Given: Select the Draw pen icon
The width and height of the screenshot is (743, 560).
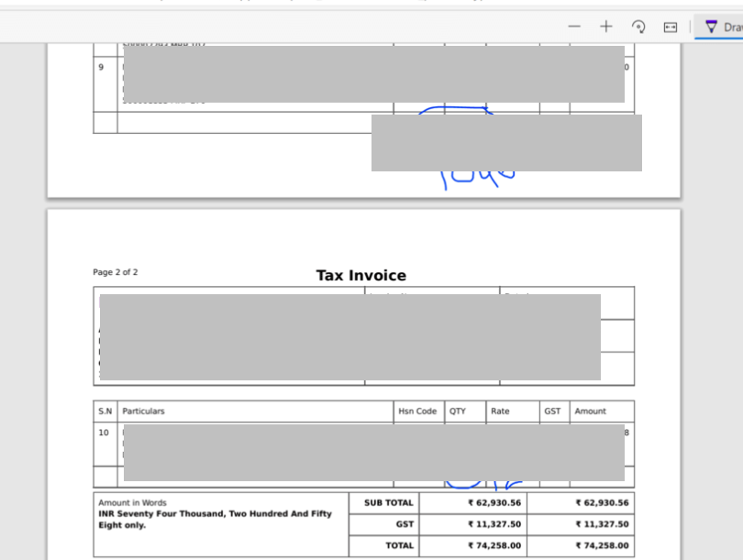Looking at the screenshot, I should [711, 26].
